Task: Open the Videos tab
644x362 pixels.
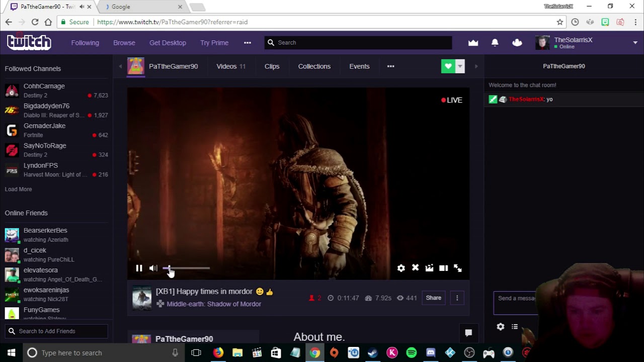Action: (x=231, y=66)
